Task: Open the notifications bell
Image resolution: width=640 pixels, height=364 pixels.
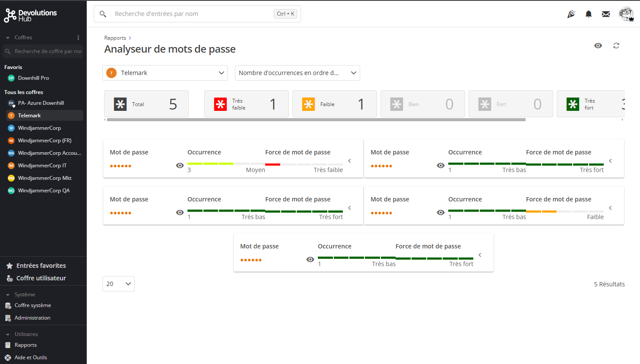Action: click(589, 14)
